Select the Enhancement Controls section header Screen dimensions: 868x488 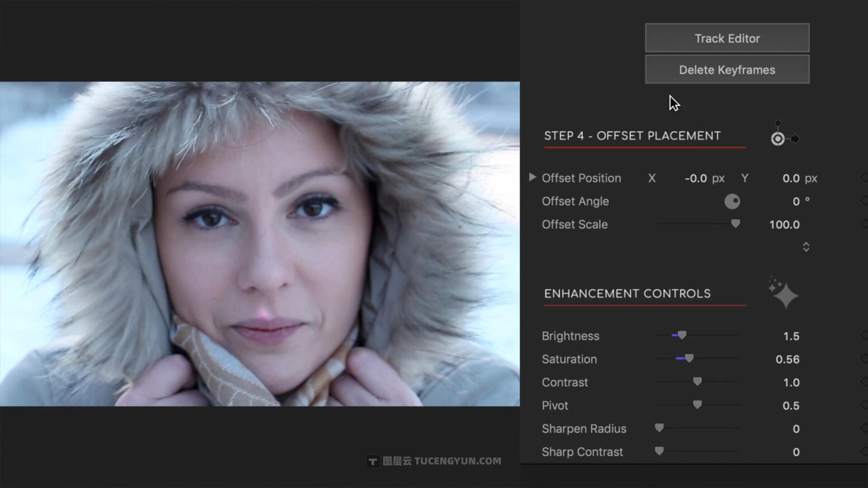(627, 293)
